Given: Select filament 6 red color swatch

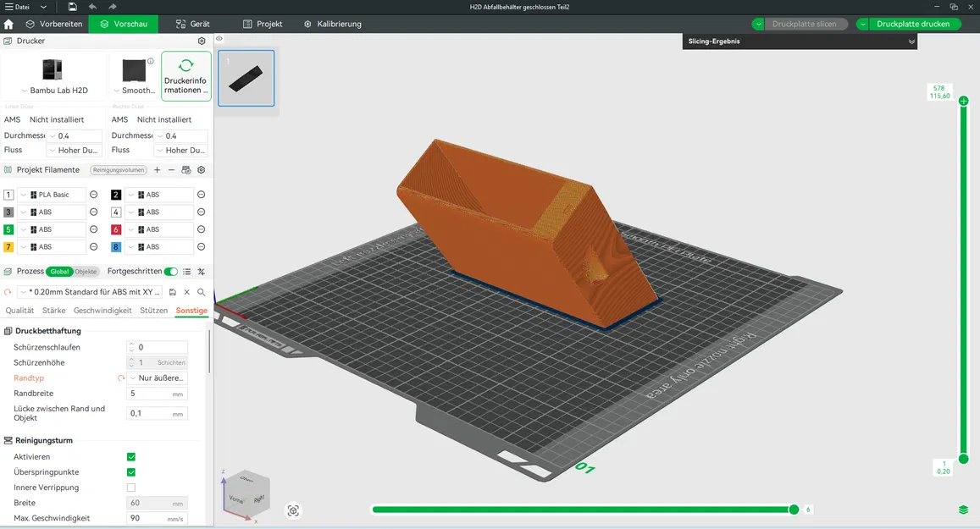Looking at the screenshot, I should coord(116,230).
